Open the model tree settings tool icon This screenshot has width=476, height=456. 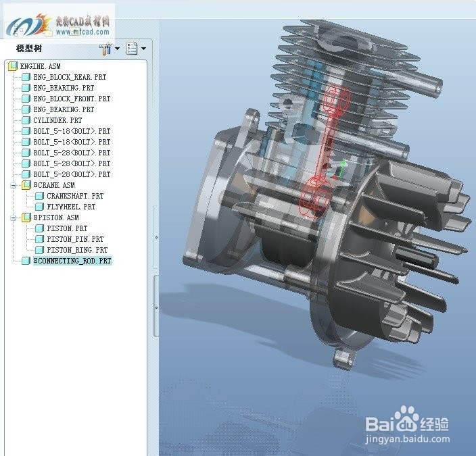(x=105, y=49)
